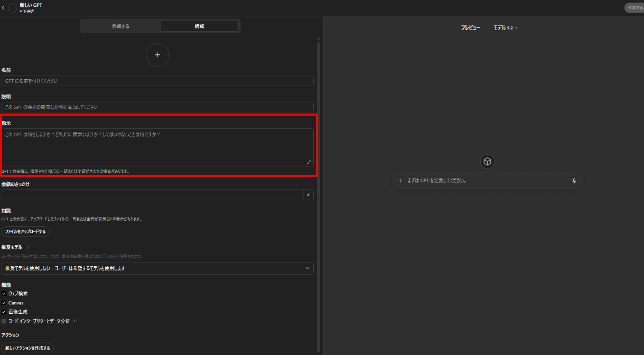
Task: Toggle the 画像生成 checkbox
Action: (x=4, y=312)
